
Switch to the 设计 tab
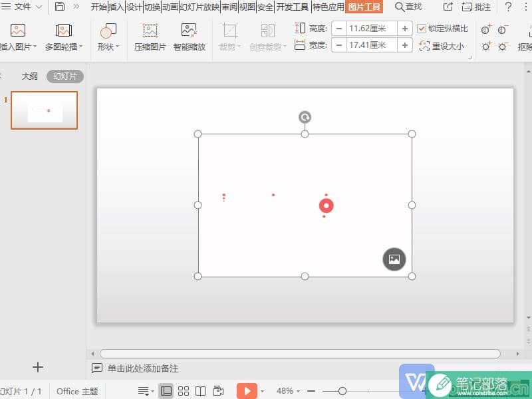coord(134,7)
